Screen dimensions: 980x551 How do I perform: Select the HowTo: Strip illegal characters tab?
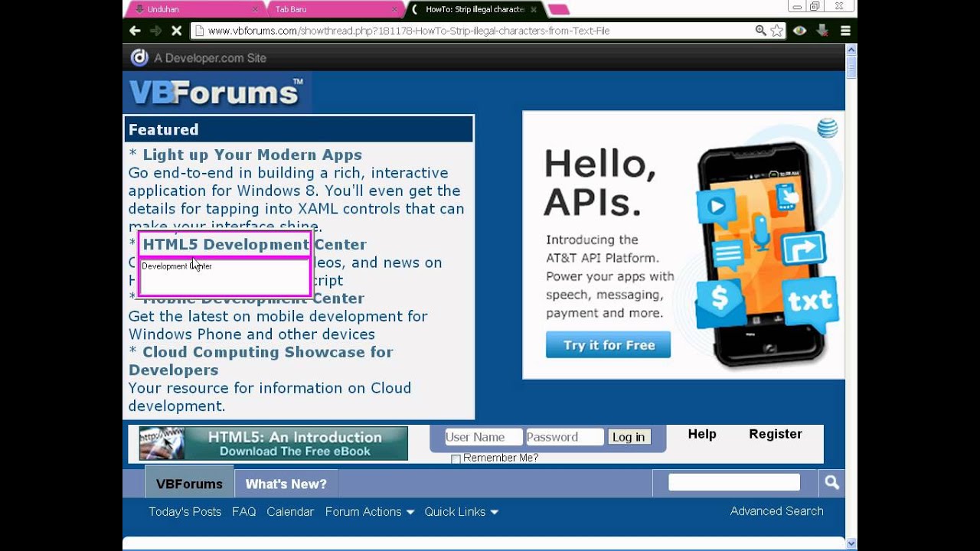474,9
